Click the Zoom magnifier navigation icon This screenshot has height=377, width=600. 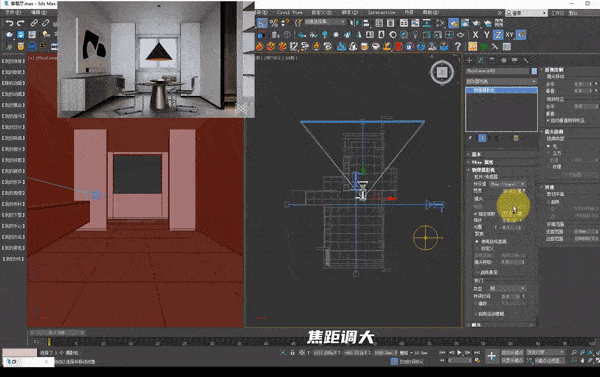[x=574, y=352]
